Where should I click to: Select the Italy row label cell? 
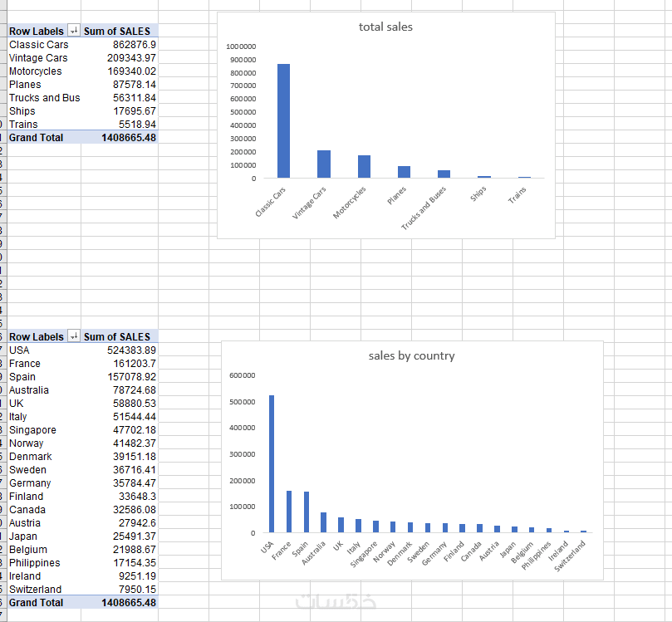[44, 416]
